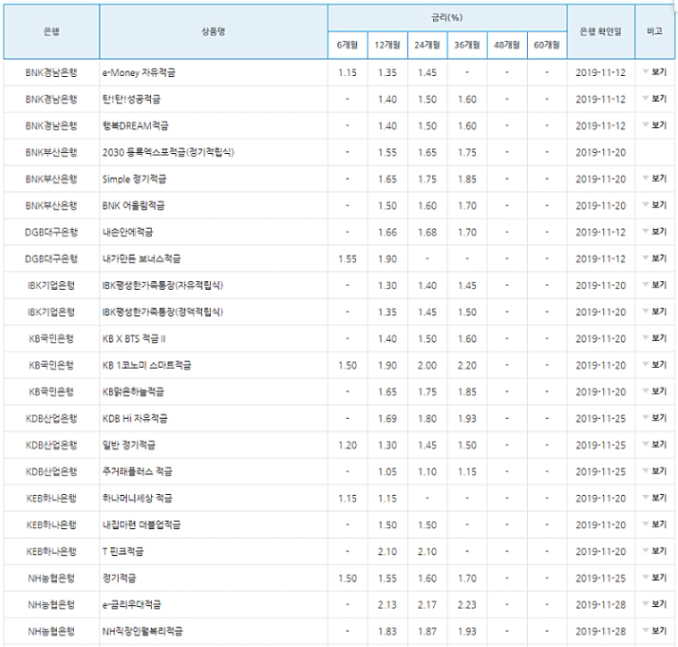Expand 보기 for T 핀크적금 row
Image resolution: width=678 pixels, height=647 pixels.
click(655, 551)
